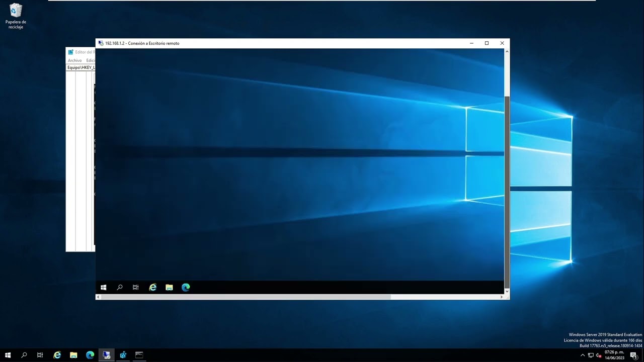Click the vertical scrollbar up arrow
The width and height of the screenshot is (644, 362).
[x=507, y=51]
